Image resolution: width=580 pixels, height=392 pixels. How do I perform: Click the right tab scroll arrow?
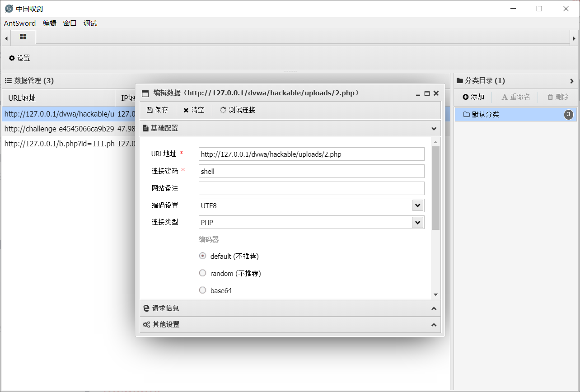point(574,38)
